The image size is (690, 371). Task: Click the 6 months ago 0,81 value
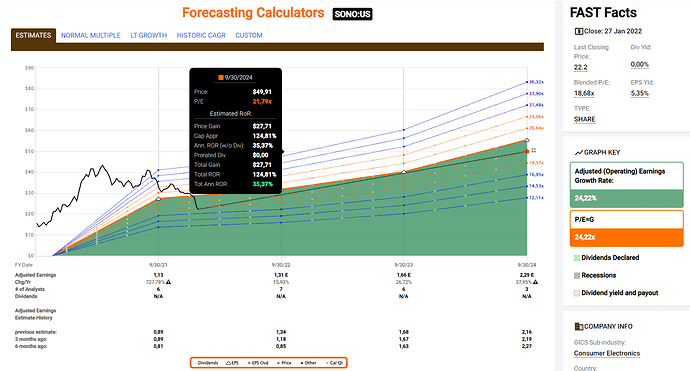coord(158,346)
